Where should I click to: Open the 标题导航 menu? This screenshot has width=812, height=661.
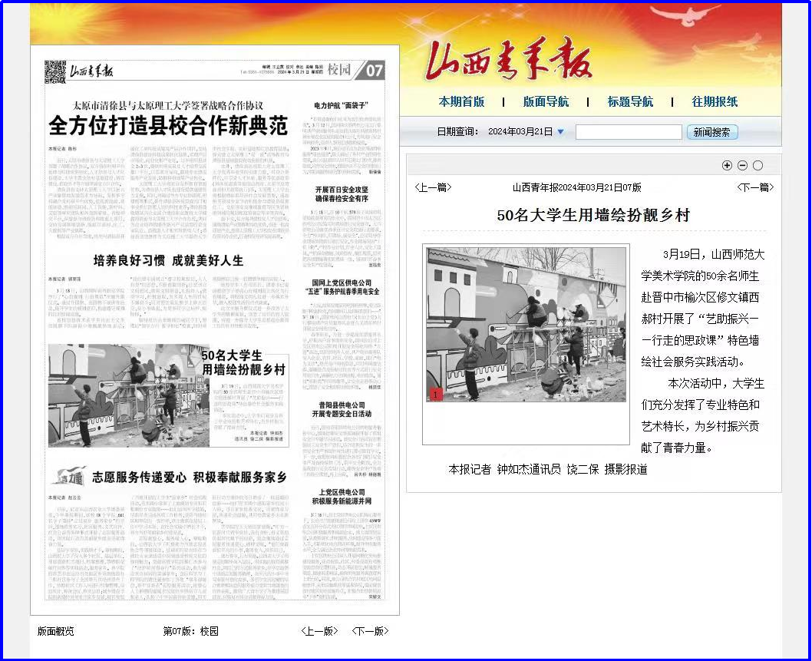[630, 101]
